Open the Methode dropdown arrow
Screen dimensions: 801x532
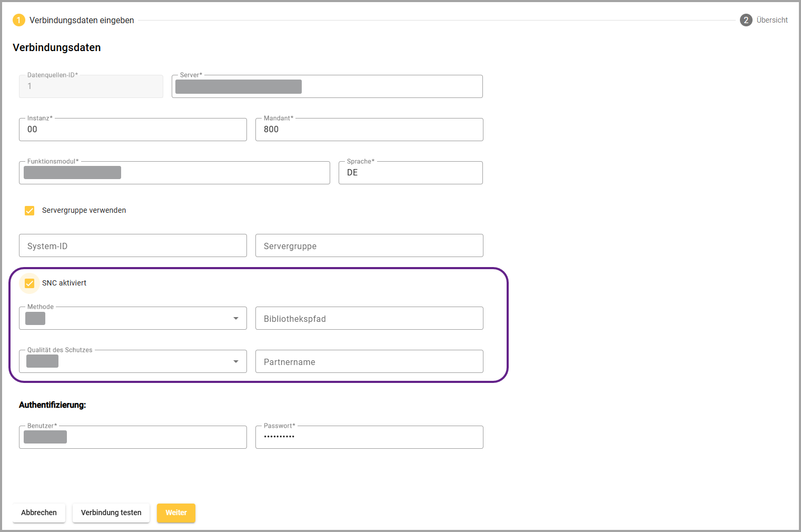click(x=236, y=319)
